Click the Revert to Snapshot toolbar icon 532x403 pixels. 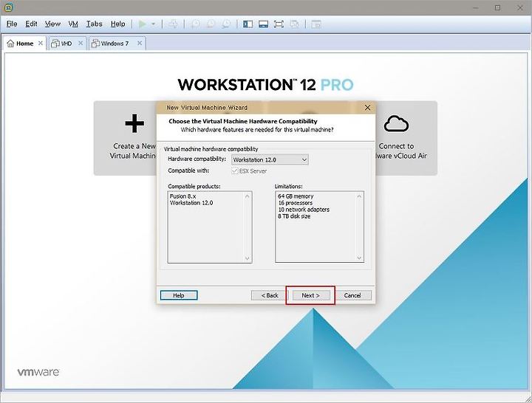[211, 24]
